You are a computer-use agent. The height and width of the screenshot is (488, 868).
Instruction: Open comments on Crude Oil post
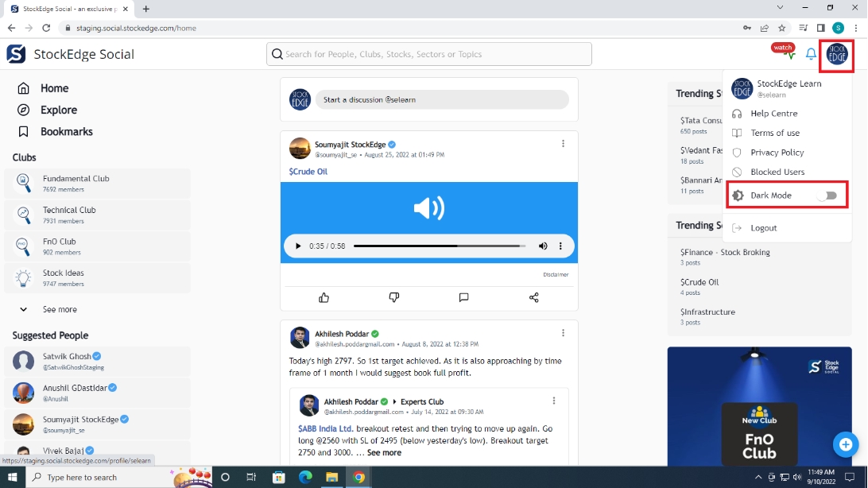coord(463,297)
